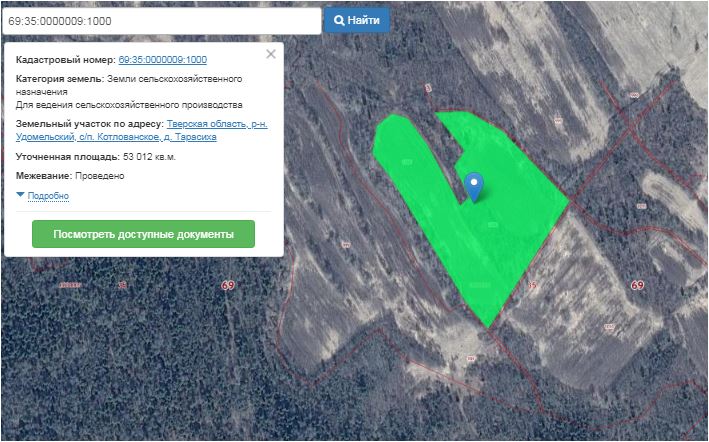Click the blue location pin marker
Image resolution: width=709 pixels, height=442 pixels.
point(475,184)
